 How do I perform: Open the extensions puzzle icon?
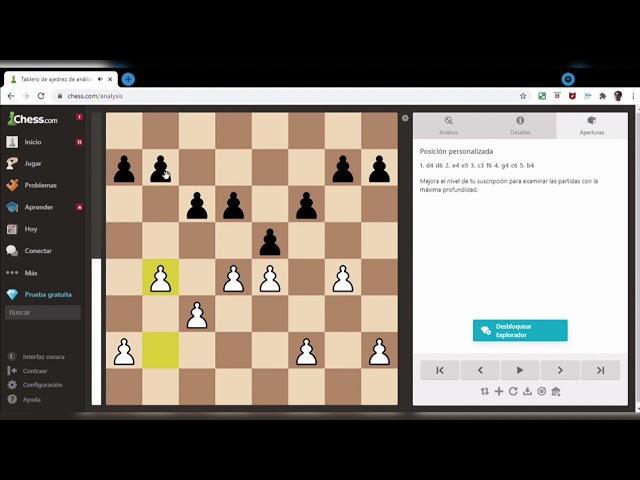pos(602,96)
